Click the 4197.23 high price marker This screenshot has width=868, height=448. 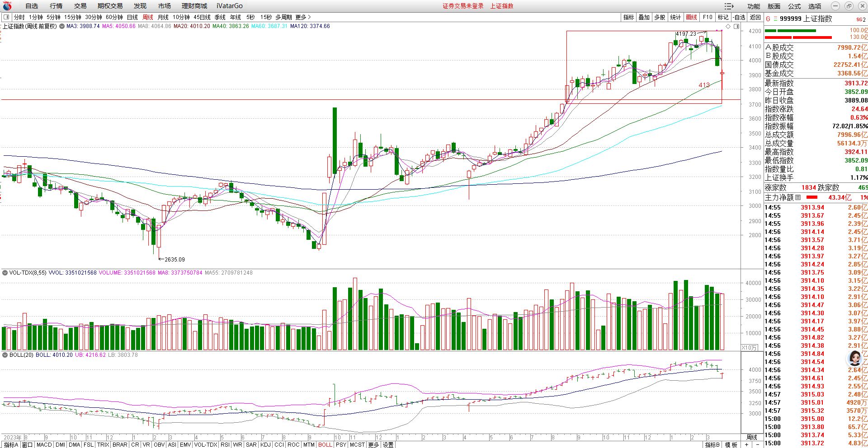pos(686,34)
